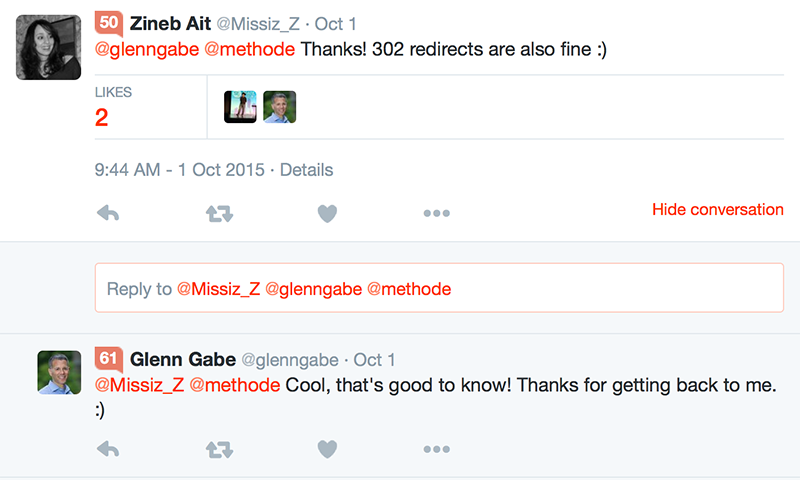
Task: Open Zineb Ait's profile picture
Action: click(x=48, y=47)
